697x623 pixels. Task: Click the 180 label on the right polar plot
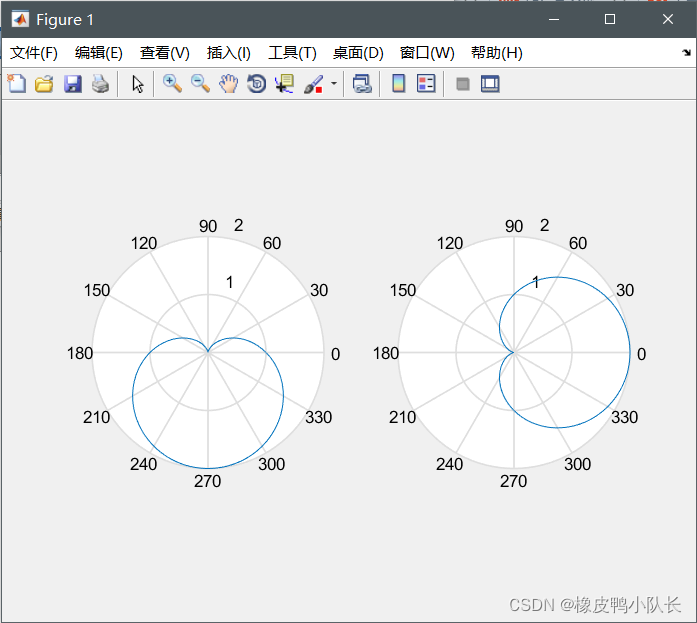click(386, 353)
